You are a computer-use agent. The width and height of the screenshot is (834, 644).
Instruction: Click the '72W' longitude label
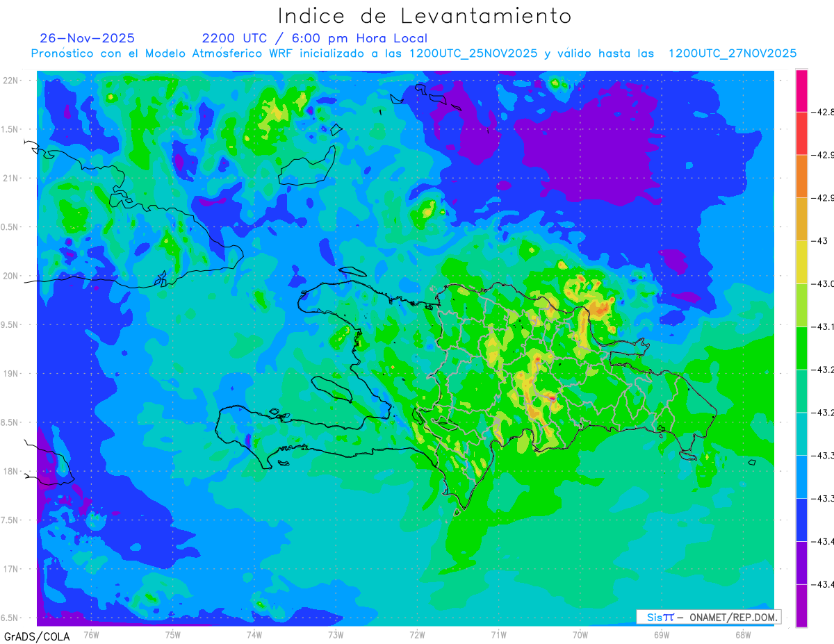tap(417, 634)
